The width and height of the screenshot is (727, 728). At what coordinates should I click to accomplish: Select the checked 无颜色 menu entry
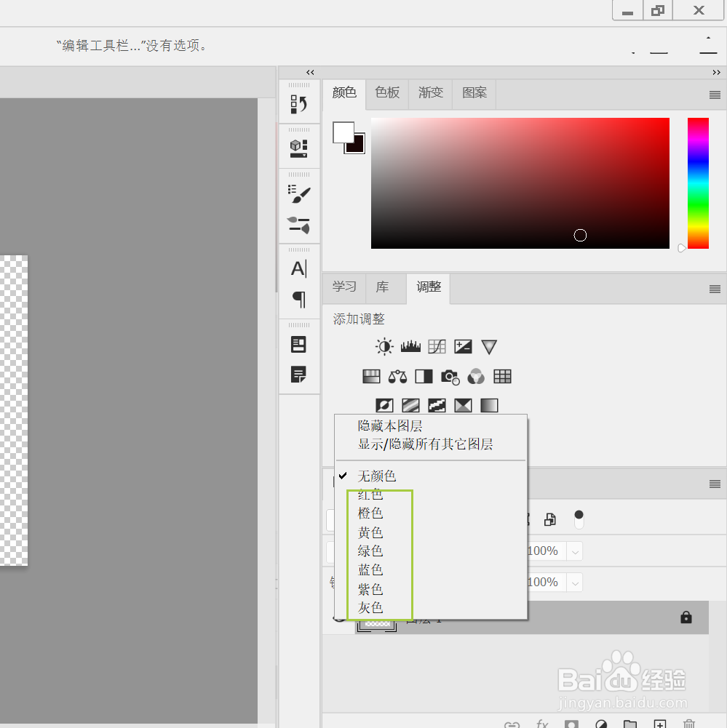tap(431, 476)
